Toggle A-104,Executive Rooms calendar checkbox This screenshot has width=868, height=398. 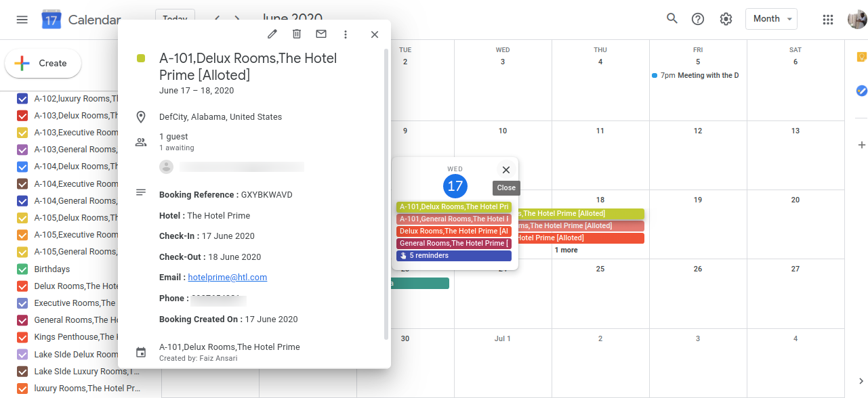[x=22, y=184]
